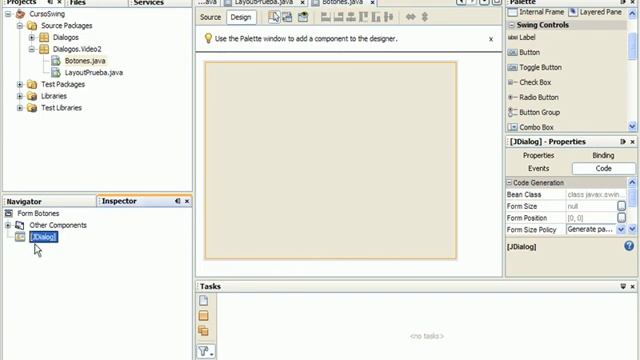This screenshot has height=360, width=640.
Task: Collapse the CursoSwing project node
Action: [x=8, y=14]
